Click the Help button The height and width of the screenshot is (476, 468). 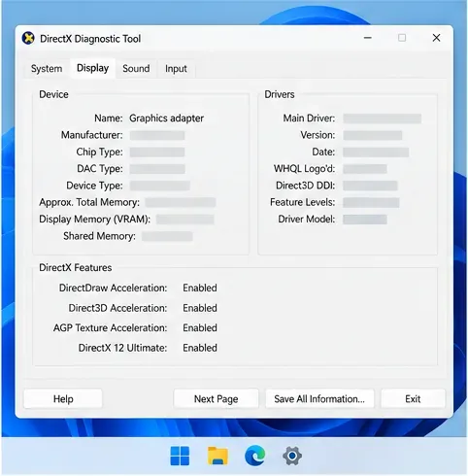(63, 398)
